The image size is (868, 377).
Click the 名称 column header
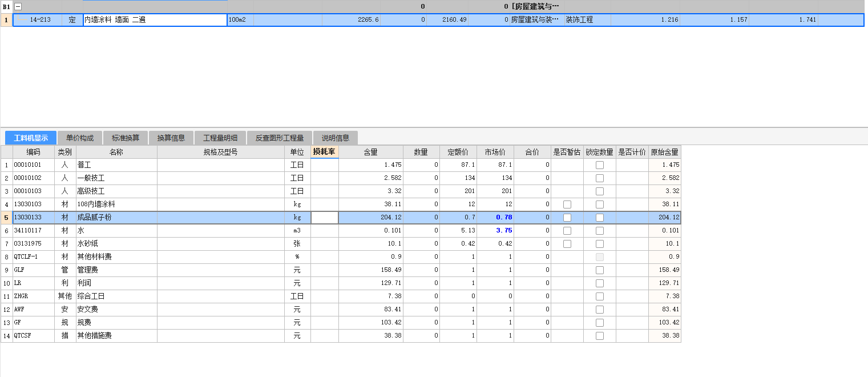(x=116, y=152)
